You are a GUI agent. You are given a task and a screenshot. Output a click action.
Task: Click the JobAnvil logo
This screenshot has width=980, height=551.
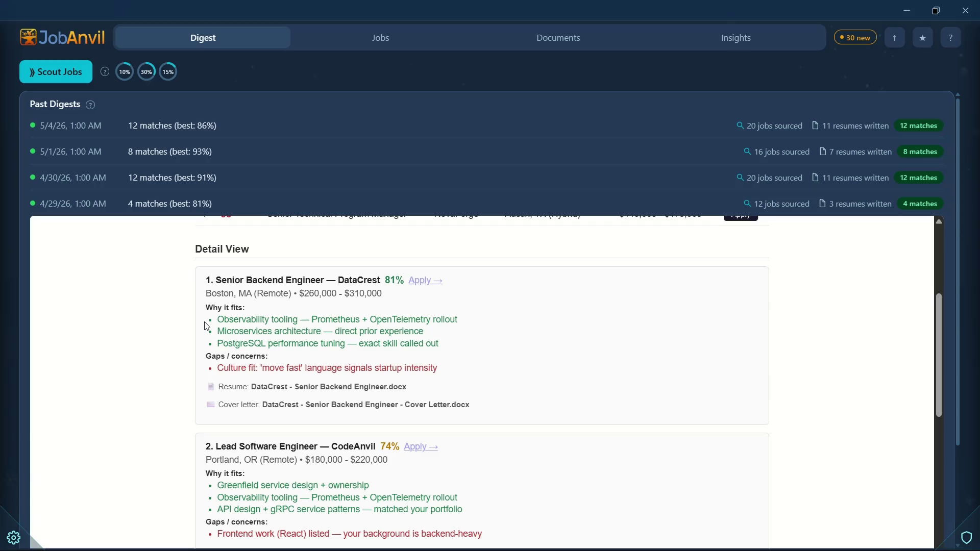coord(62,37)
